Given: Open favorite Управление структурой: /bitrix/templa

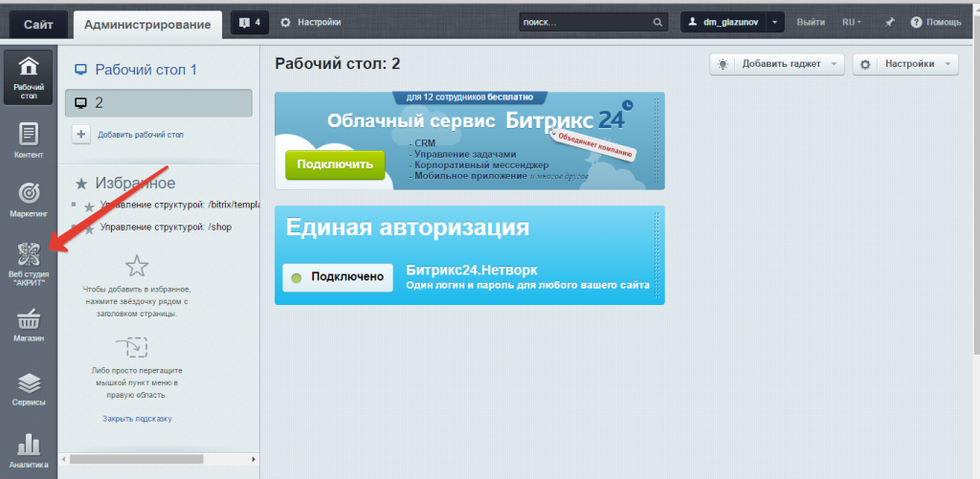Looking at the screenshot, I should [x=179, y=205].
